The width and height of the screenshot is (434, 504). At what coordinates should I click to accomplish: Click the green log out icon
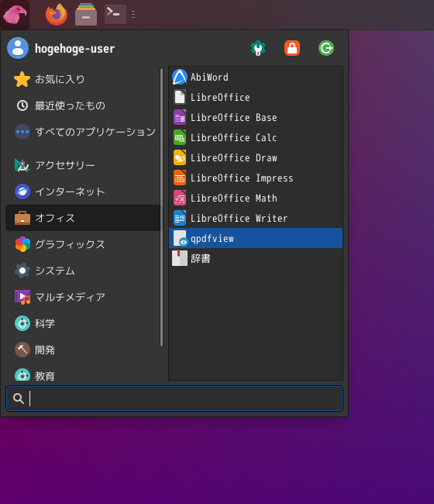pos(326,48)
